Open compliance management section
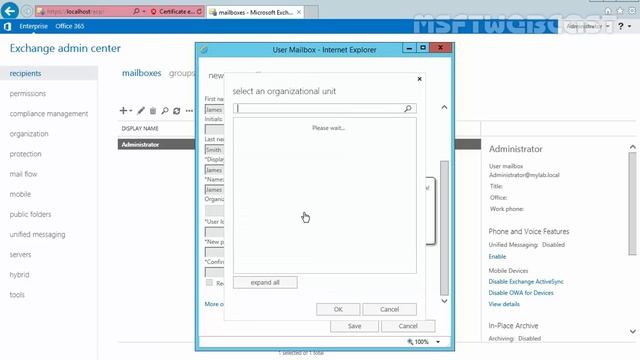Image resolution: width=640 pixels, height=360 pixels. pos(49,113)
